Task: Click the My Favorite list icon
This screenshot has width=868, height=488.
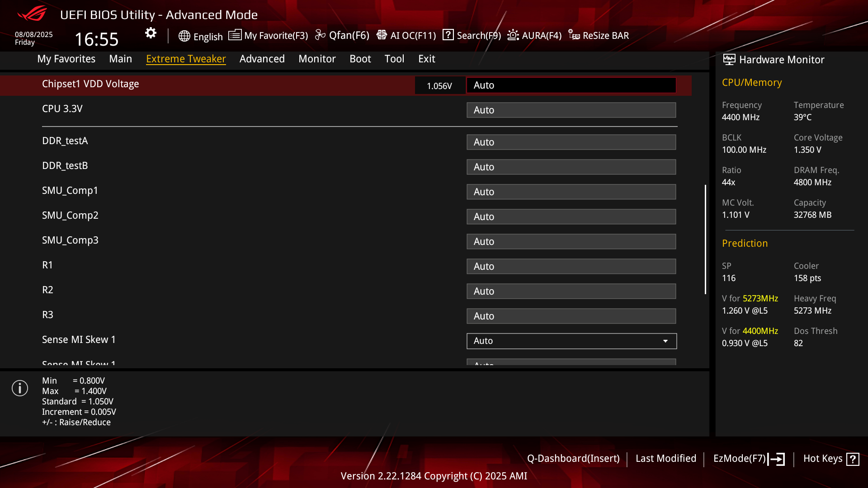Action: (235, 35)
